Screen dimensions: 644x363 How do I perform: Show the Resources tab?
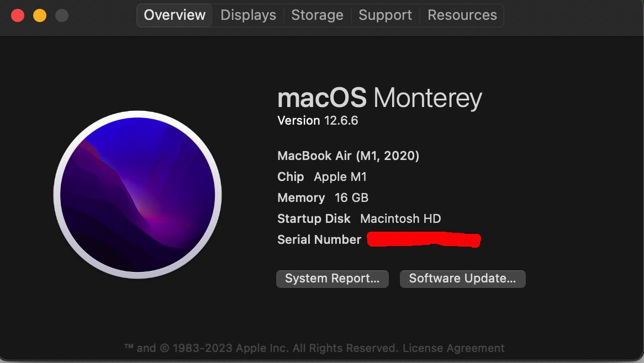tap(462, 15)
